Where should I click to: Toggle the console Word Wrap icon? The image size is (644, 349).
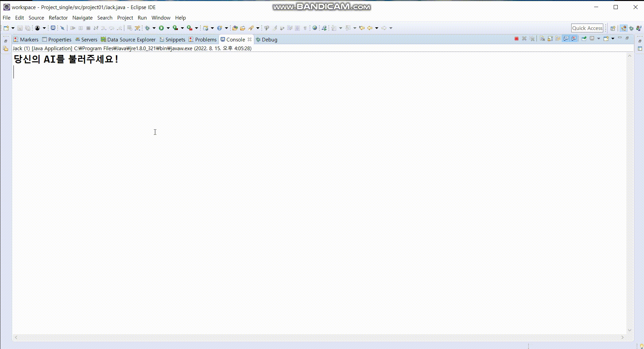(558, 39)
